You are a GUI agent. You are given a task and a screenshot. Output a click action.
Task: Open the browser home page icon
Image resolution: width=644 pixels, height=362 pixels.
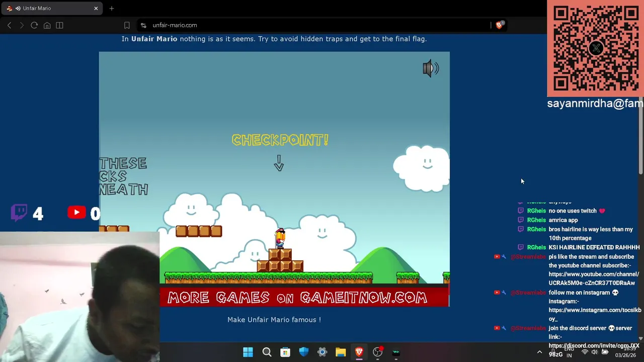[x=47, y=25]
